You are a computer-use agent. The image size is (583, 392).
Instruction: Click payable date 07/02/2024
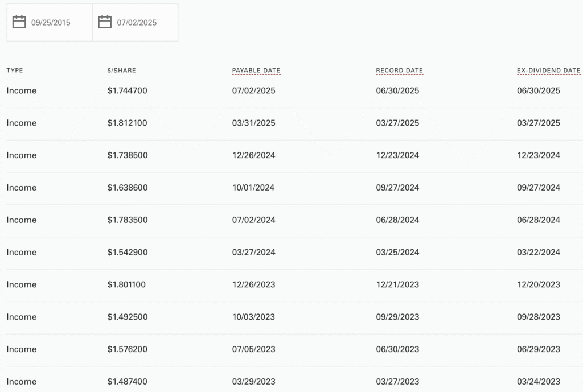(x=253, y=220)
